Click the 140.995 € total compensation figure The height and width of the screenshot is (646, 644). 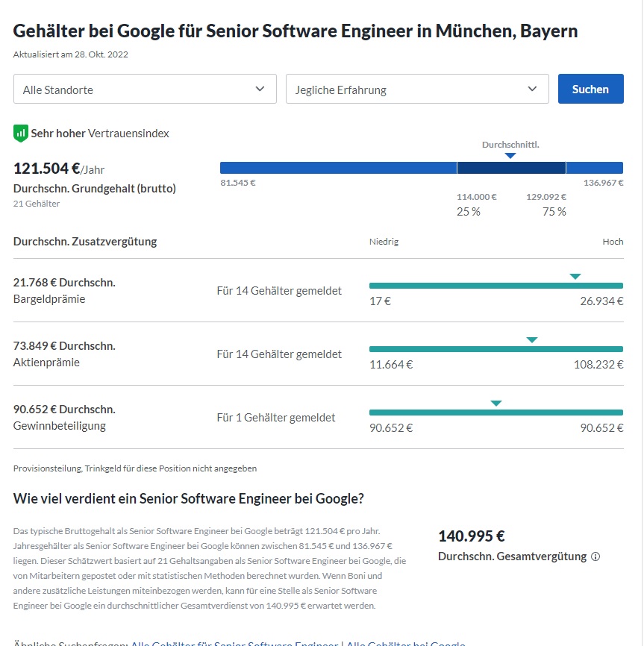click(472, 536)
